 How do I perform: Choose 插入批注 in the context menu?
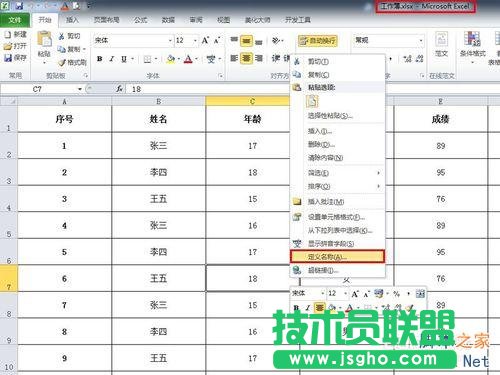(x=337, y=202)
